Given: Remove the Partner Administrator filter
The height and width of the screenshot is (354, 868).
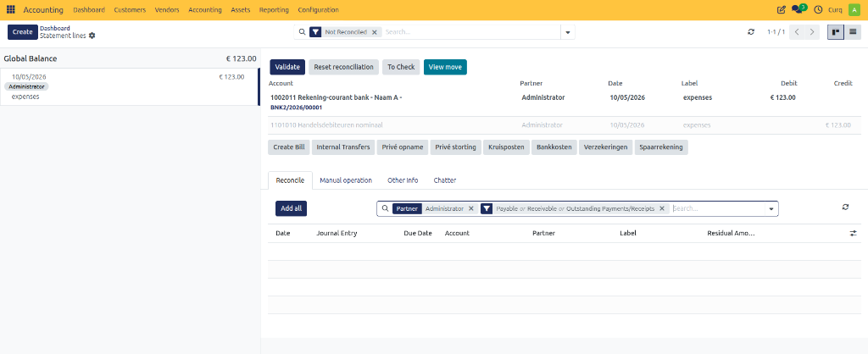Looking at the screenshot, I should pyautogui.click(x=471, y=208).
